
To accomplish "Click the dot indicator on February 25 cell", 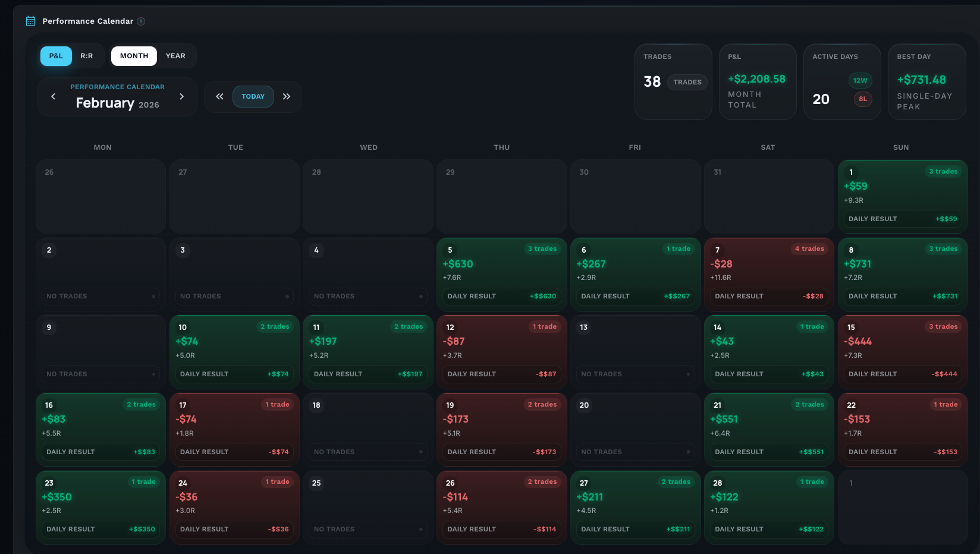I will tap(421, 529).
